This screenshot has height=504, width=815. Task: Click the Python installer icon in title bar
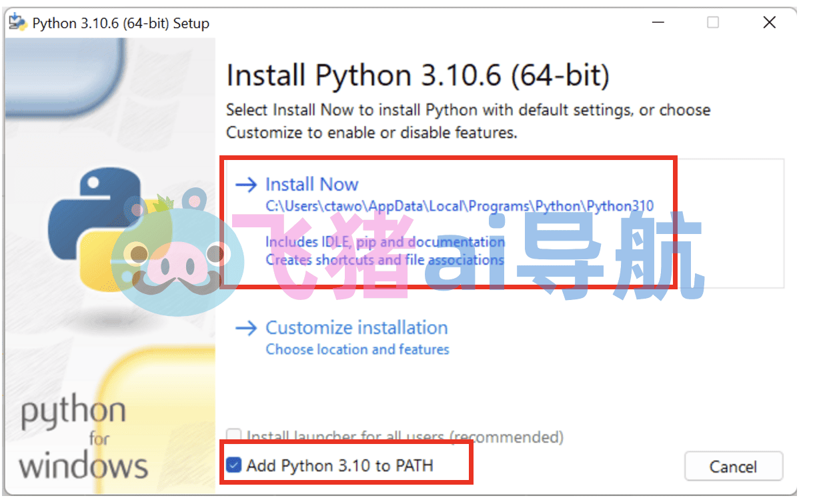(x=17, y=23)
